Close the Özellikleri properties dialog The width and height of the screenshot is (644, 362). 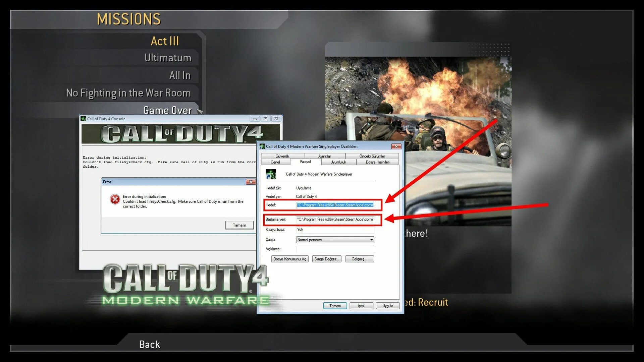click(x=396, y=146)
